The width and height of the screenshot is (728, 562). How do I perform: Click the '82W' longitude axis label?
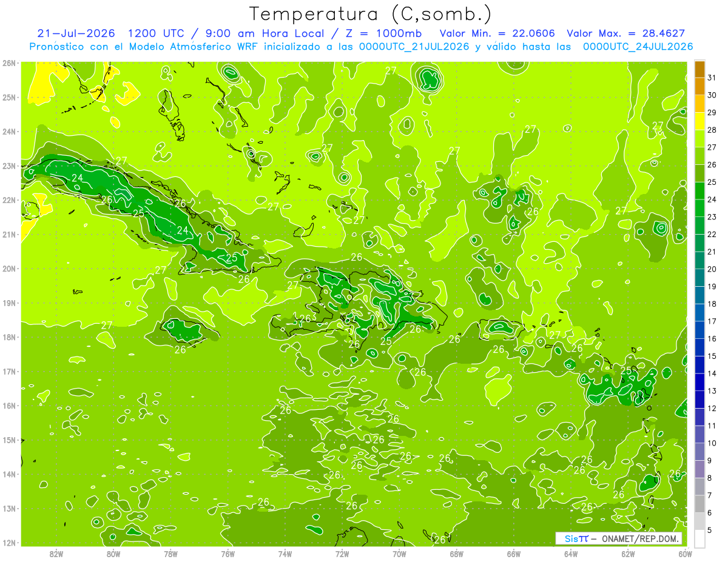[56, 554]
